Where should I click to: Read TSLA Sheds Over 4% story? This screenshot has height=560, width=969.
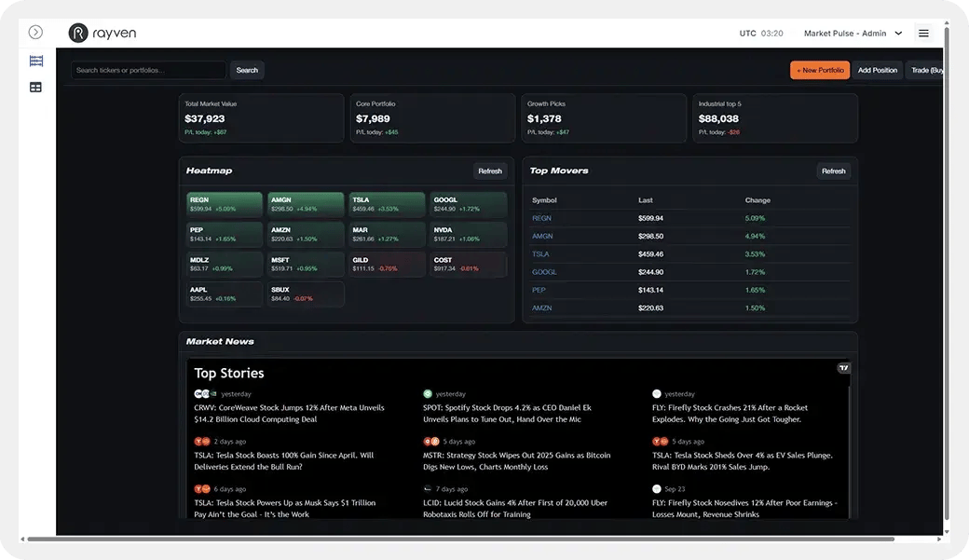[x=743, y=461]
